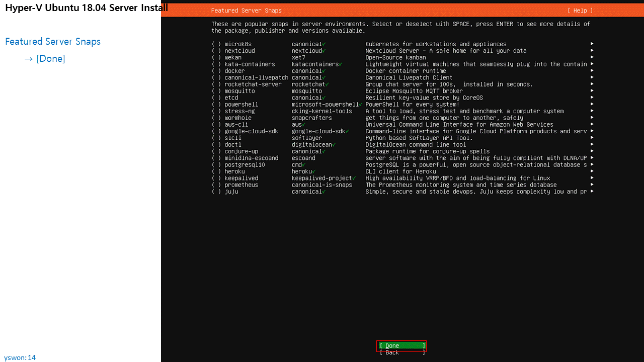Expand details arrow for microk8s row

point(592,44)
